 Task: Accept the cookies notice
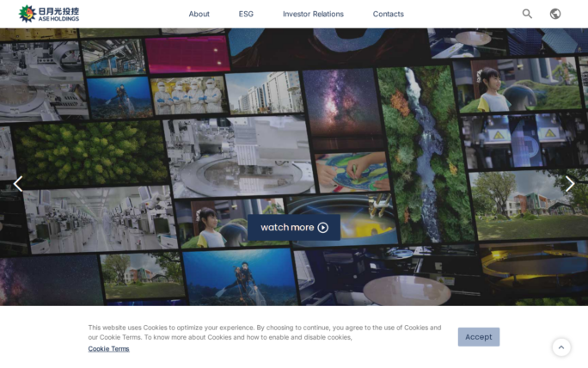coord(478,337)
